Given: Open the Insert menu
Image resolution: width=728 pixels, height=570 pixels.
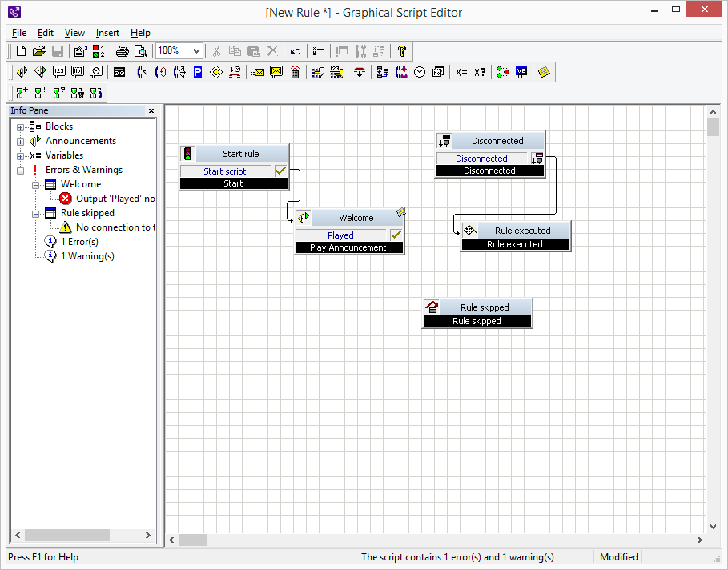Looking at the screenshot, I should 107,33.
